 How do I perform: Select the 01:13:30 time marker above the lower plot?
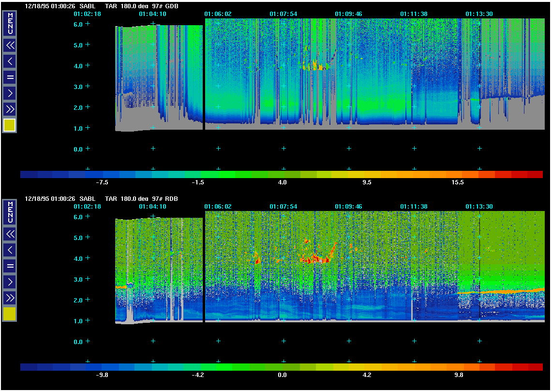point(479,207)
